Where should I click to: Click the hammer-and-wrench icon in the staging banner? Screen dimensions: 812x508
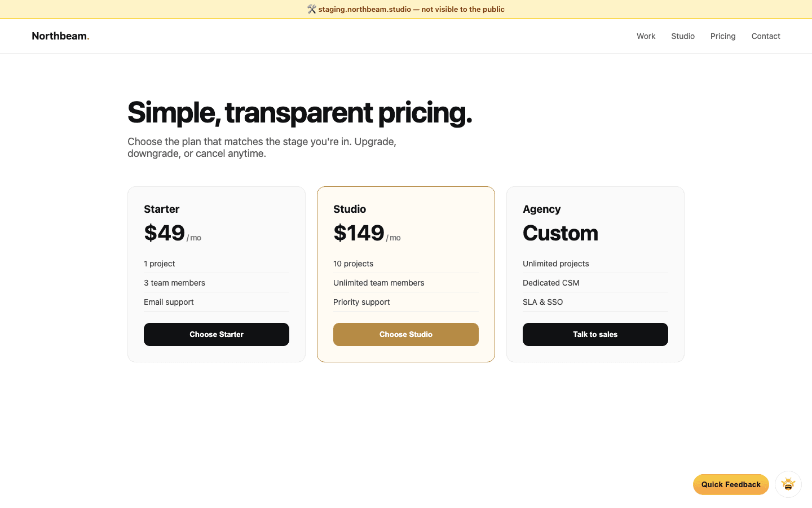(311, 9)
